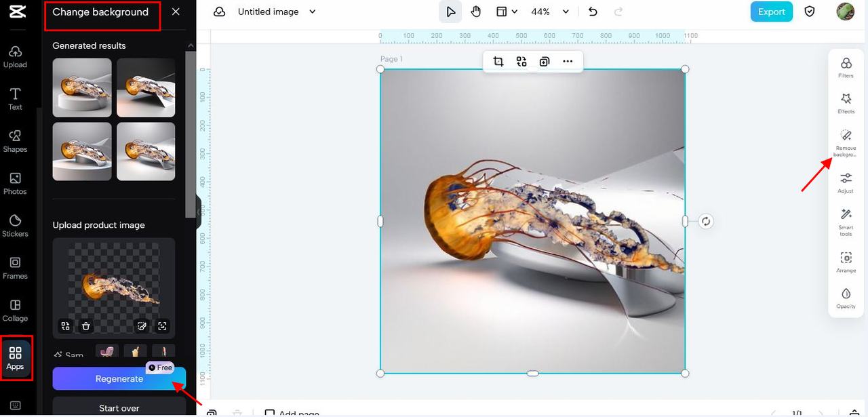Expand the dropdown next to Untitled image
868x417 pixels.
tap(313, 12)
